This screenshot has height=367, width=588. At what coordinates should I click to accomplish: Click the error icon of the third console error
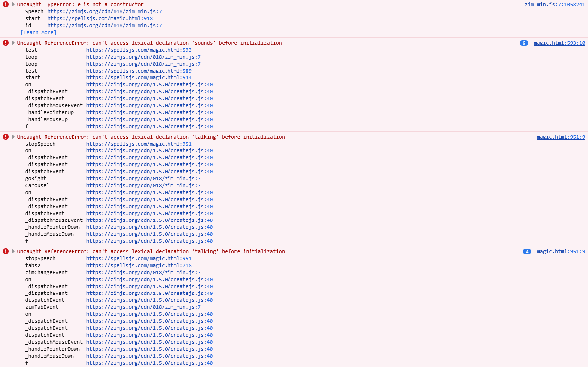click(6, 137)
